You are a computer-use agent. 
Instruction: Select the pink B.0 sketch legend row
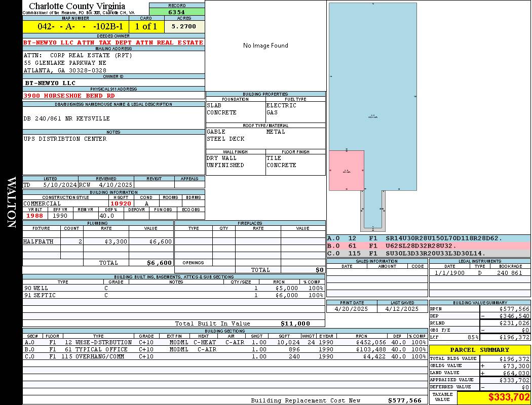point(428,246)
